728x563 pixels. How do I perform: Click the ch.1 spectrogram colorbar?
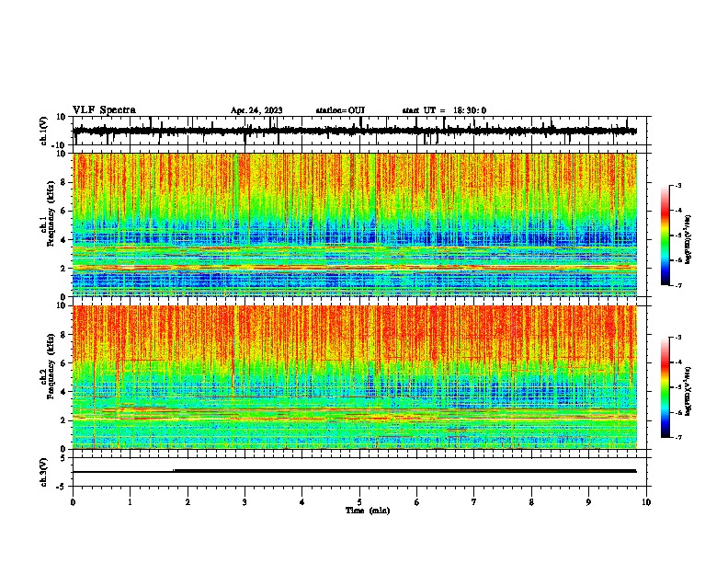pos(665,236)
